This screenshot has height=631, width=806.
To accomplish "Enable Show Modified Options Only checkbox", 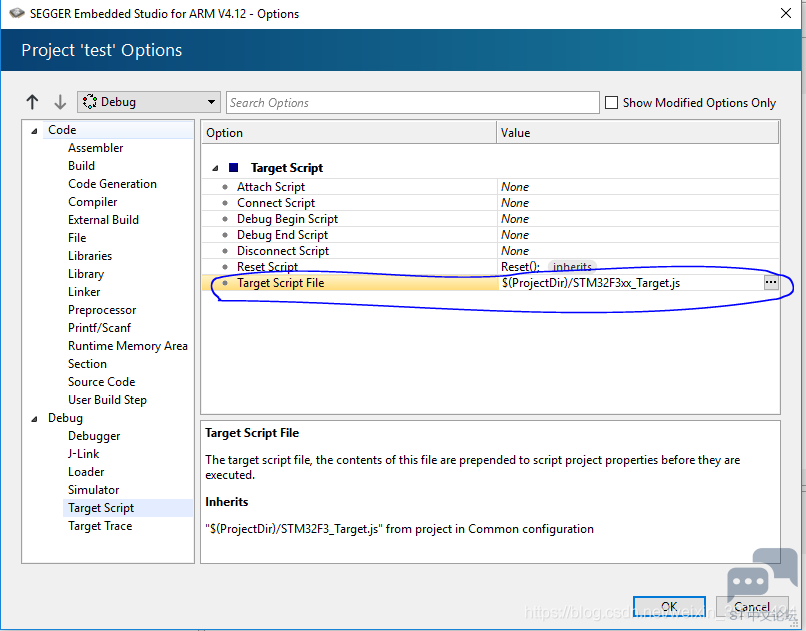I will [x=611, y=102].
